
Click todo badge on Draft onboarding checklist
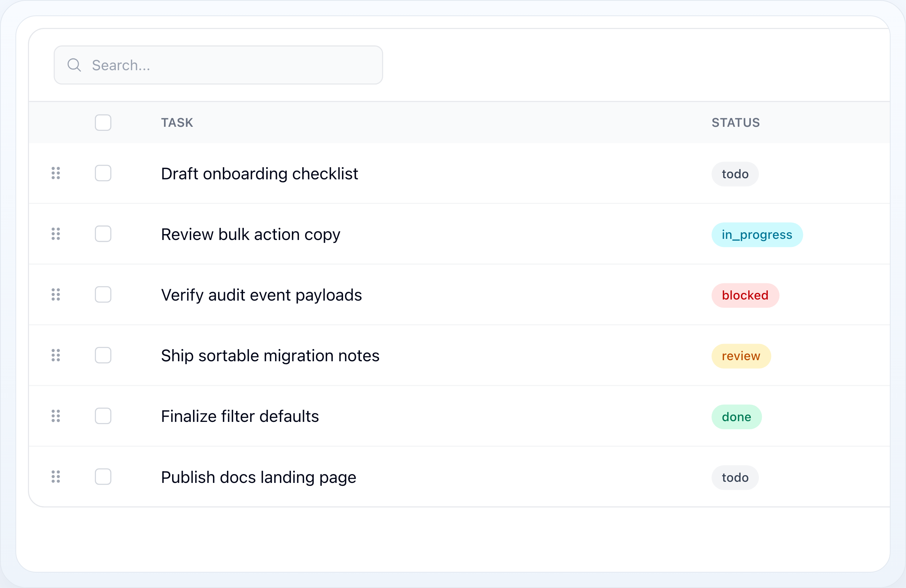coord(735,174)
